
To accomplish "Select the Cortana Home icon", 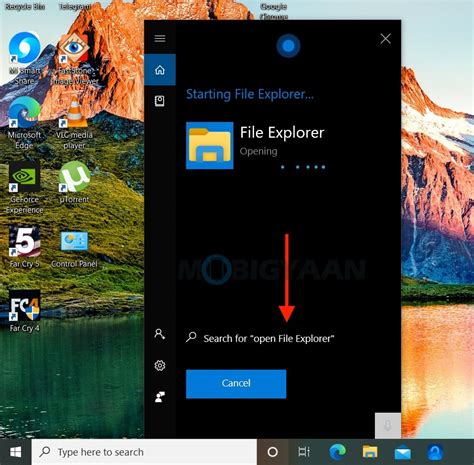I will (160, 70).
